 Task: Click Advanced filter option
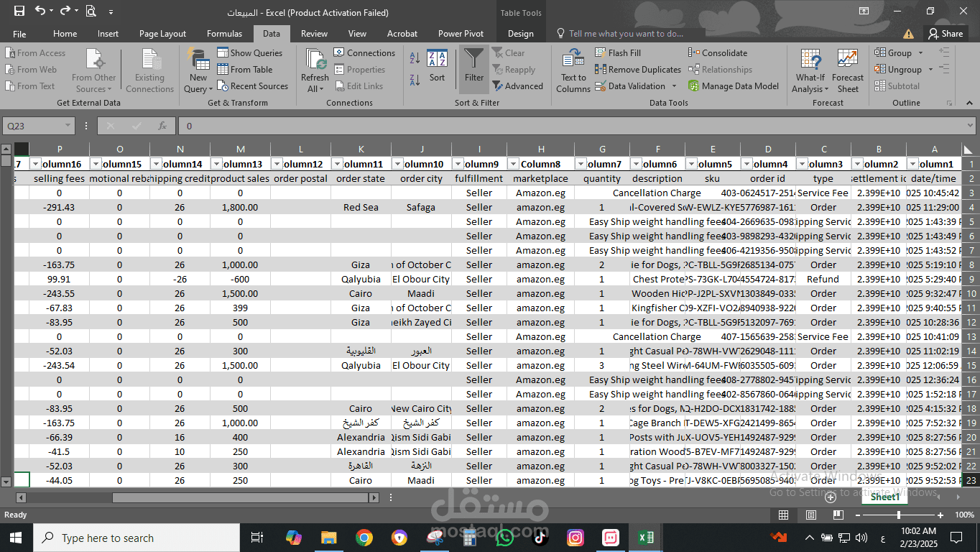coord(518,86)
